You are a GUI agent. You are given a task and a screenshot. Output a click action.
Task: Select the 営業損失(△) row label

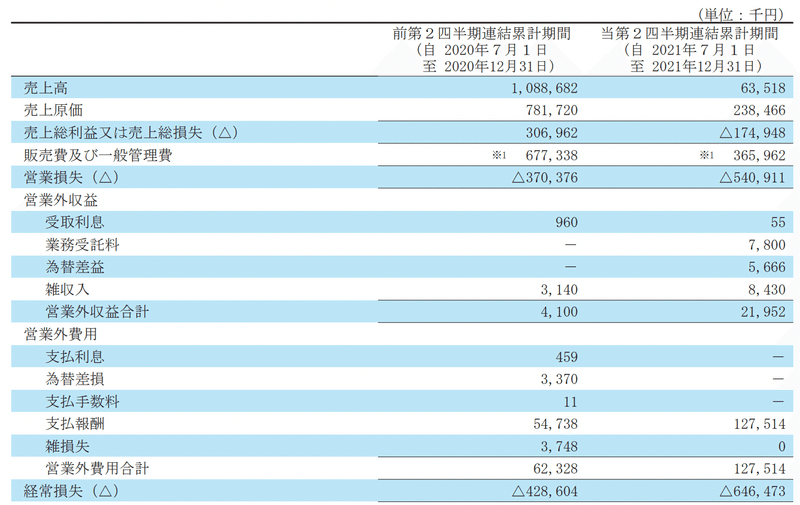click(x=71, y=178)
